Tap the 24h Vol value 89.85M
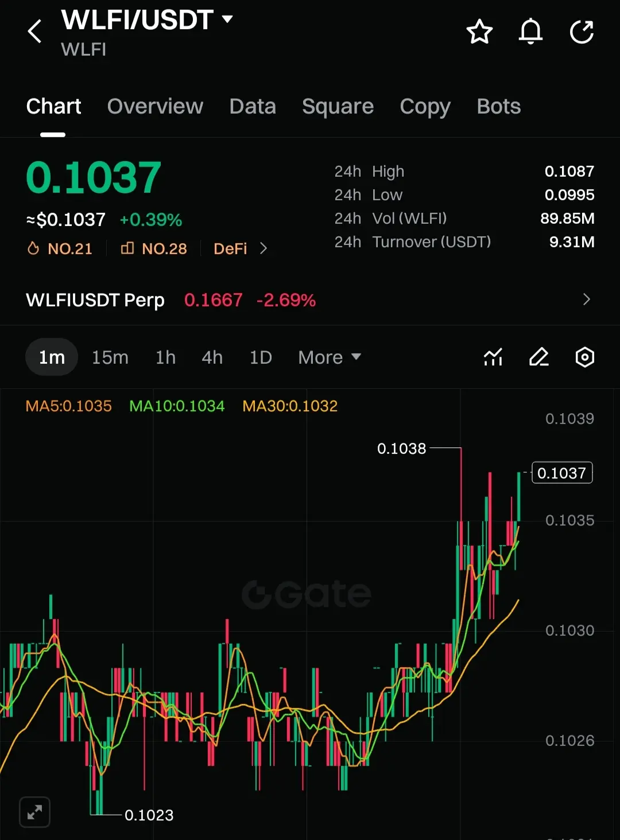Image resolution: width=620 pixels, height=840 pixels. point(567,219)
